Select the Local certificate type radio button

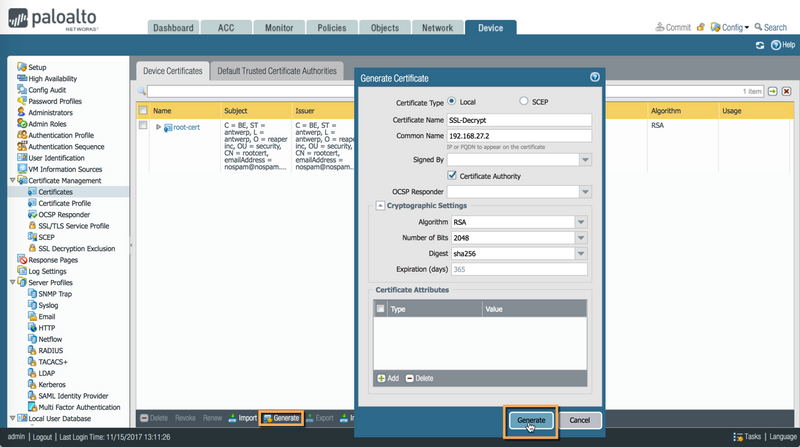[452, 101]
